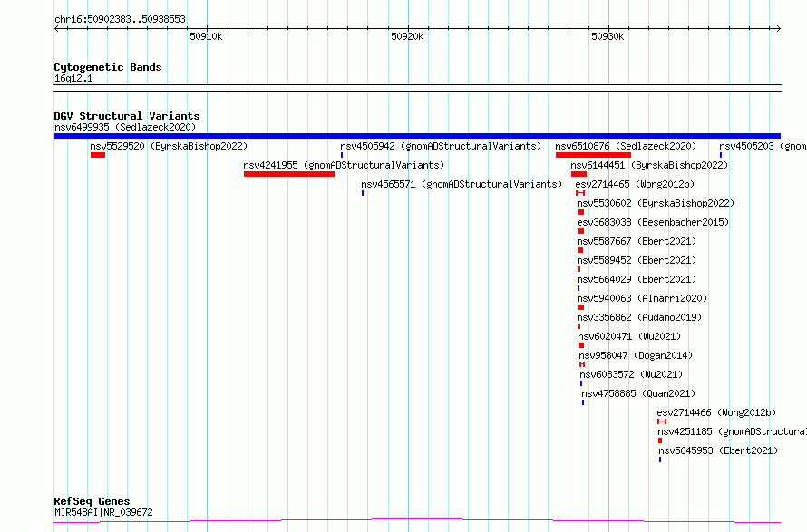Viewport: 807px width, 532px height.
Task: Click the red bar under nsv6144451
Action: point(579,174)
